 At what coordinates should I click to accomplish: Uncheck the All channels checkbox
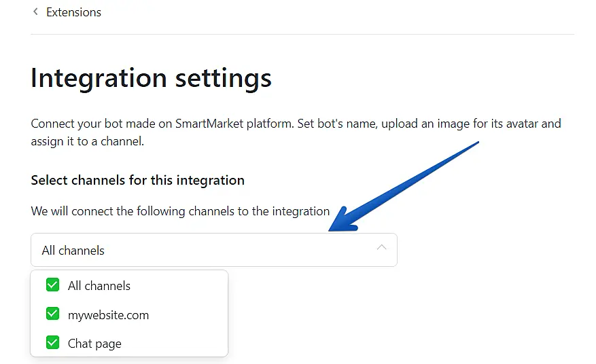pyautogui.click(x=52, y=285)
